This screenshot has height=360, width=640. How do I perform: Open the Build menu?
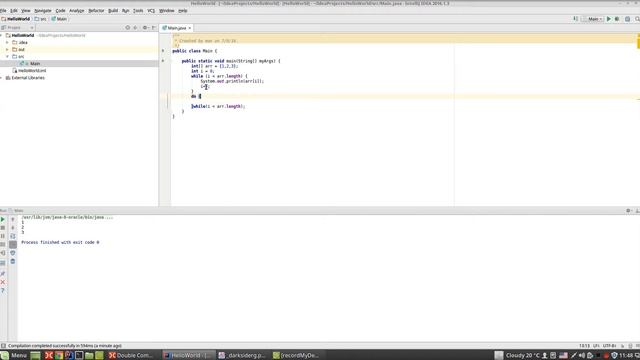point(113,11)
